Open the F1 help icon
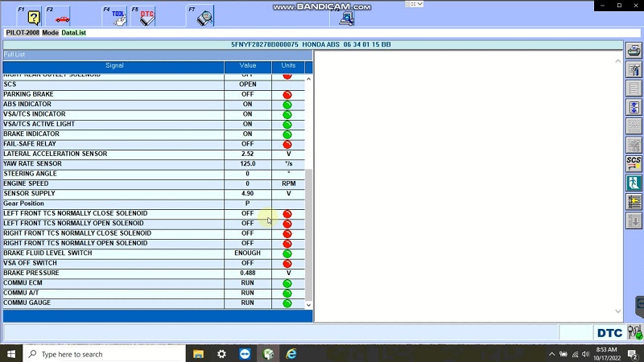This screenshot has height=362, width=644. (x=30, y=16)
